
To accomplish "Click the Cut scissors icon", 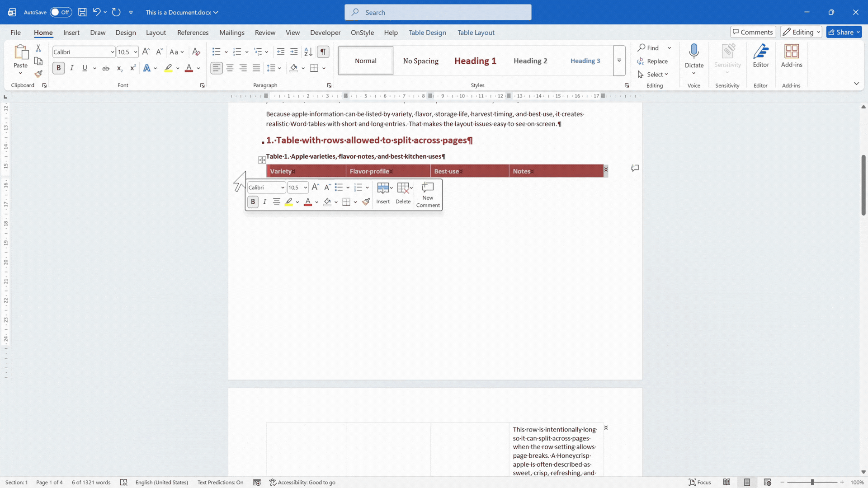I will 38,48.
